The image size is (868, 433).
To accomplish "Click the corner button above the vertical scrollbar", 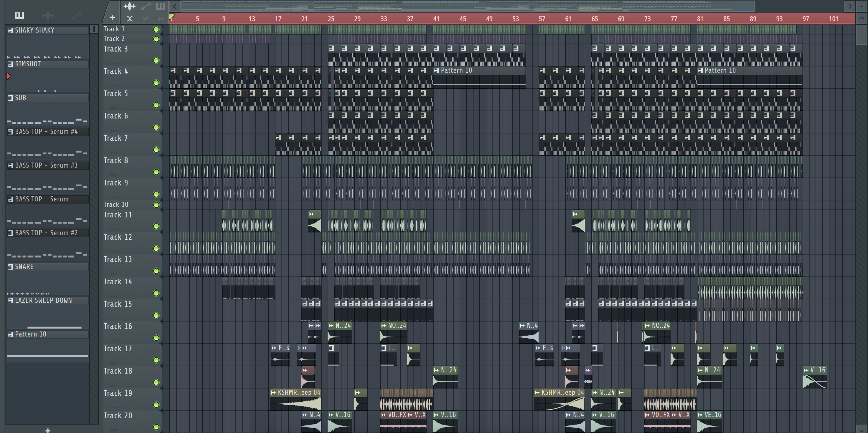I will pyautogui.click(x=862, y=6).
